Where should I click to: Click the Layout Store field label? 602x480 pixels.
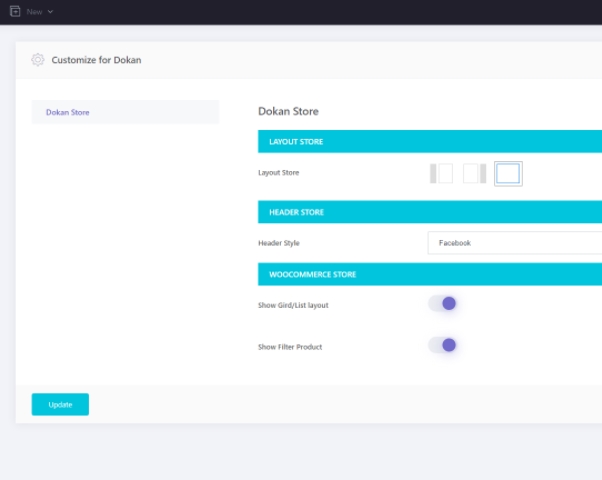[x=279, y=173]
